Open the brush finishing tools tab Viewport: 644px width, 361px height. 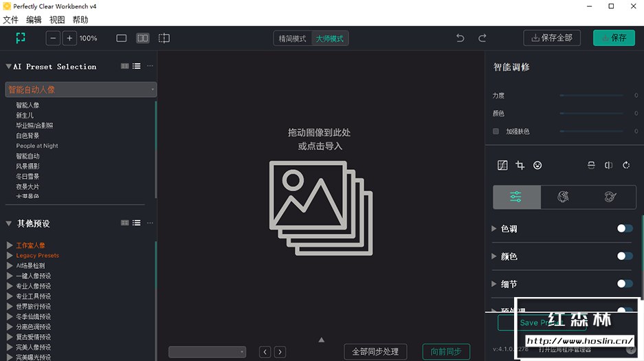[x=610, y=197]
